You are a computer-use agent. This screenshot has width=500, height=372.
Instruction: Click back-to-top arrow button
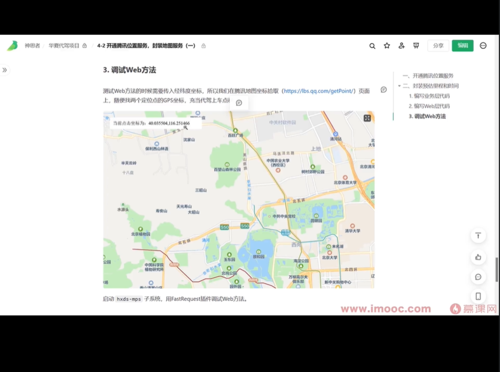[478, 236]
